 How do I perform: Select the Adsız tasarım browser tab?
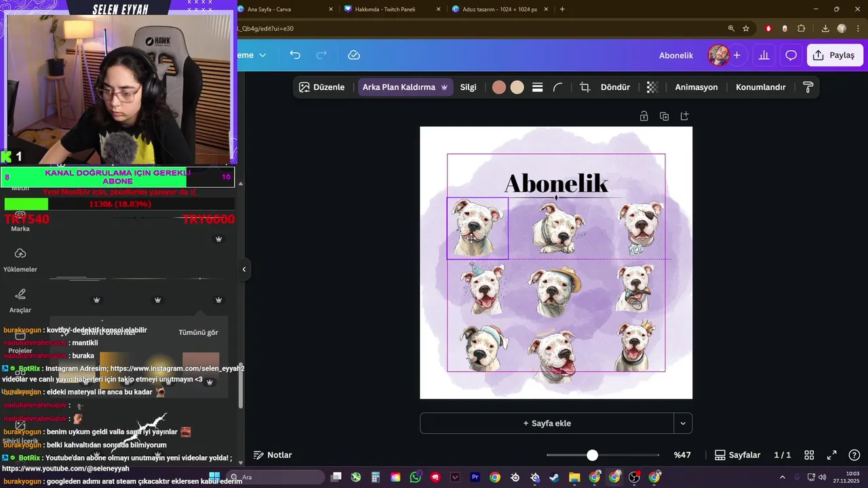tap(499, 9)
